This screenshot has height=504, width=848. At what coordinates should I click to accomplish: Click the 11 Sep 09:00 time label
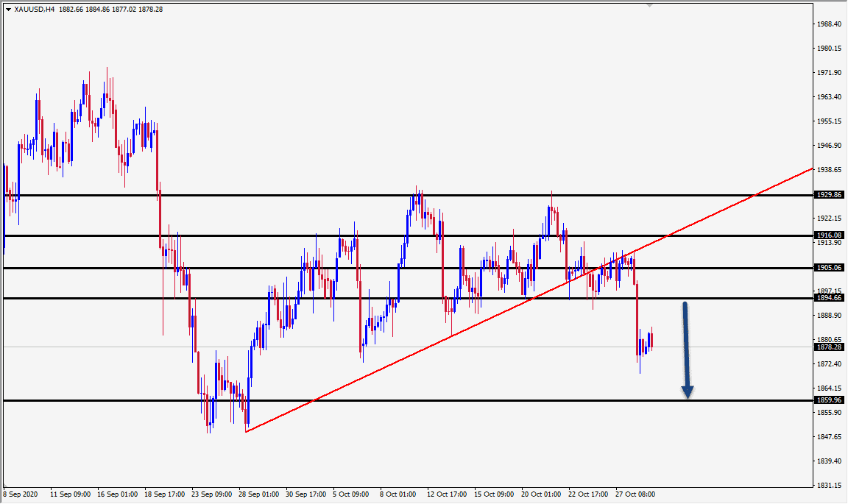point(71,494)
